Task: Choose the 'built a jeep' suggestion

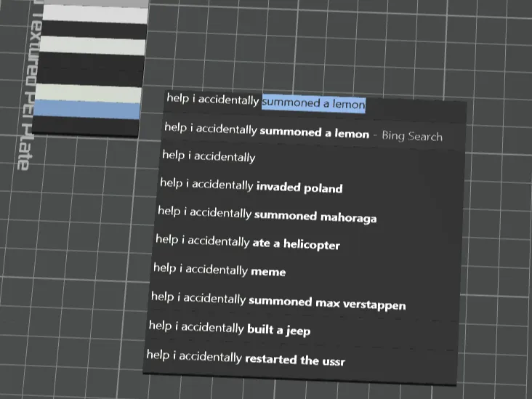Action: pos(230,328)
